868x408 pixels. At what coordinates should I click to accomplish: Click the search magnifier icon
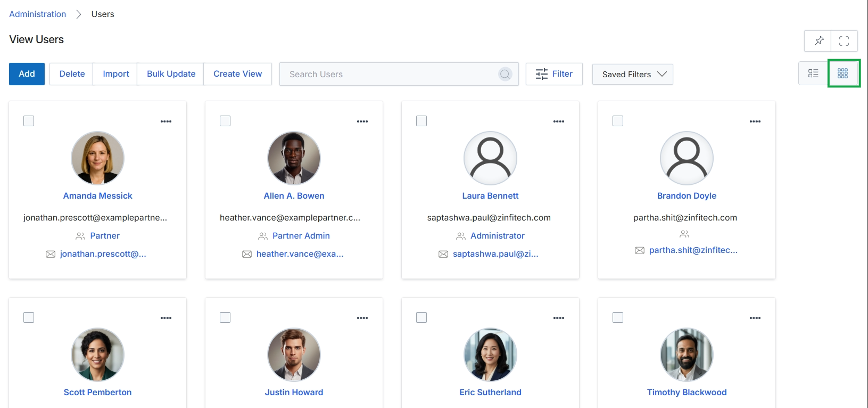click(x=505, y=74)
